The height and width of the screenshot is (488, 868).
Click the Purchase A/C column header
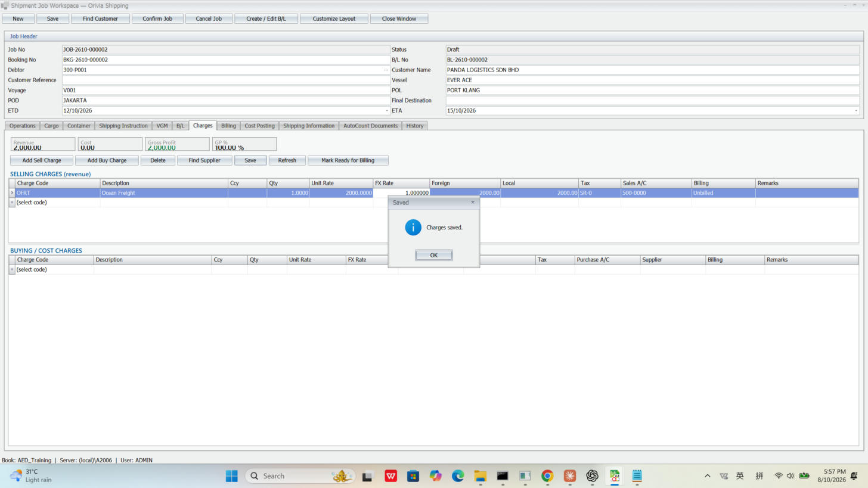(607, 260)
